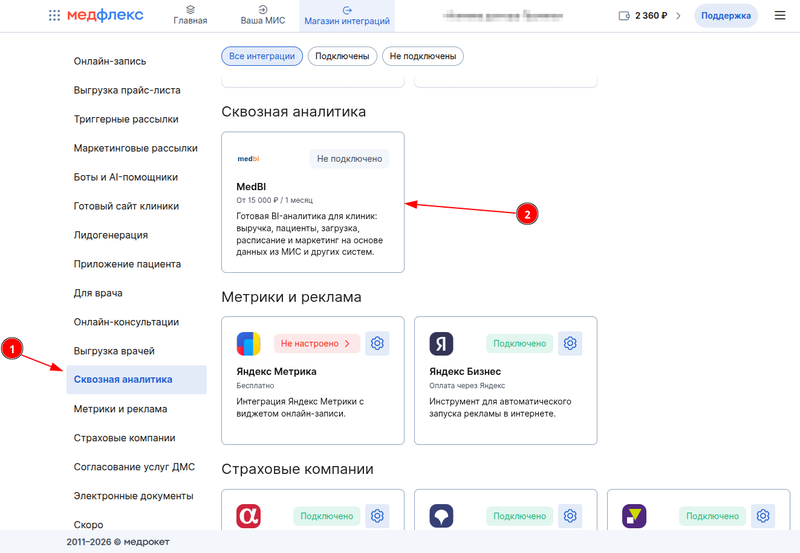Open Выгрузка прайс-листа in sidebar

tap(127, 90)
